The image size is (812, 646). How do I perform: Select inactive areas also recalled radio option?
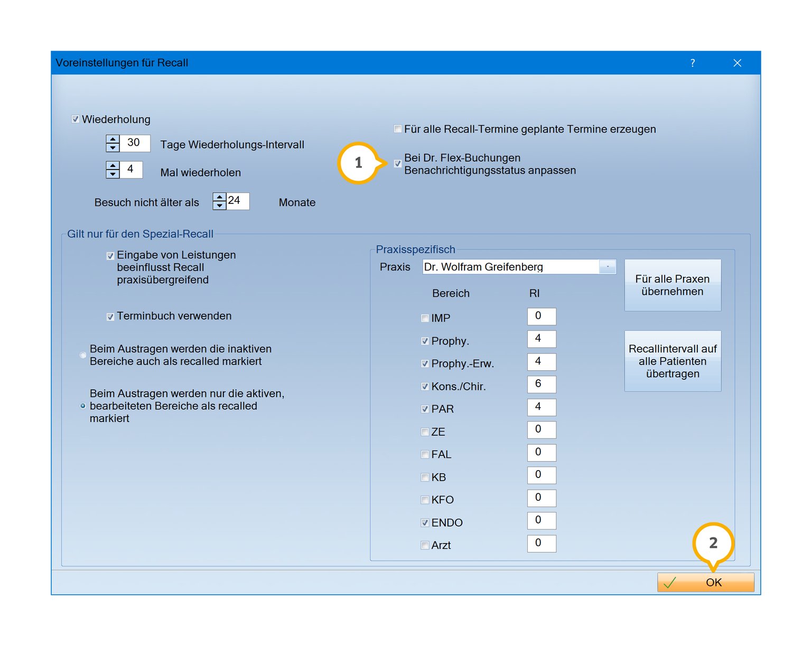pyautogui.click(x=83, y=355)
